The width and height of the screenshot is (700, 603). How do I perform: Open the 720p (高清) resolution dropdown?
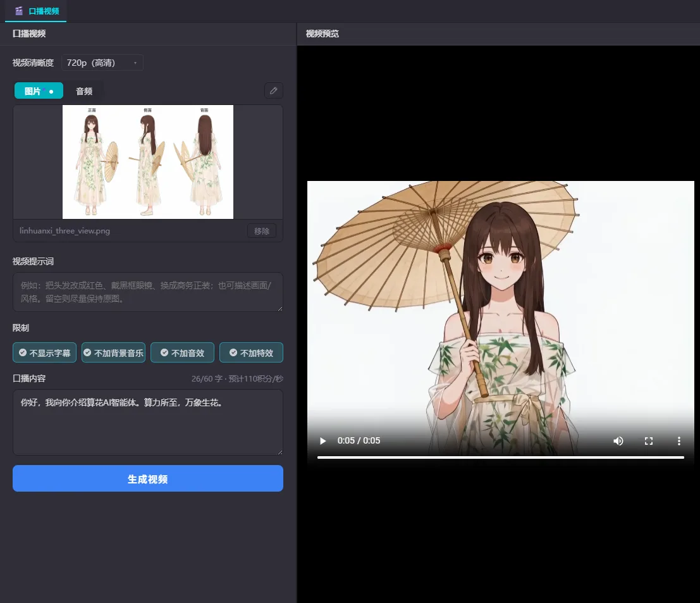pyautogui.click(x=102, y=63)
